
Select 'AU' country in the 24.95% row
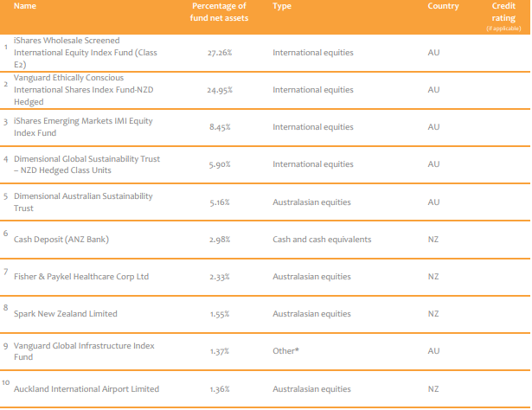433,90
